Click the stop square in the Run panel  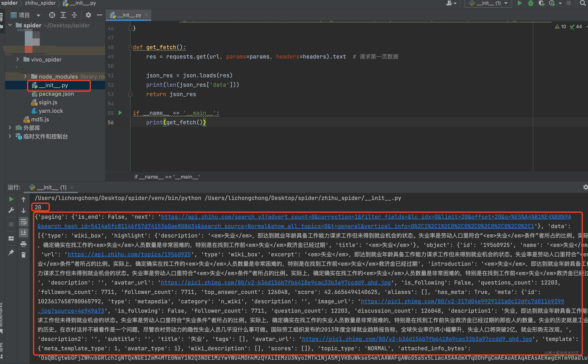[x=11, y=224]
